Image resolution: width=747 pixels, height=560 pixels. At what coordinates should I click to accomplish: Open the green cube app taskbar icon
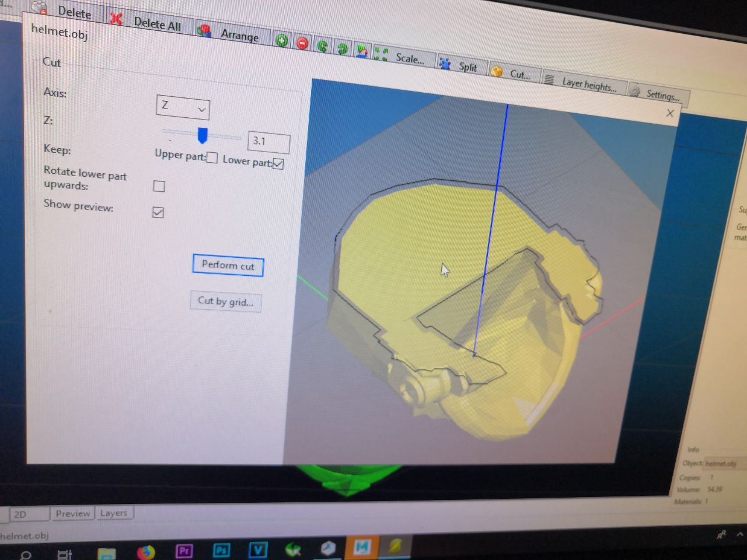tap(293, 549)
